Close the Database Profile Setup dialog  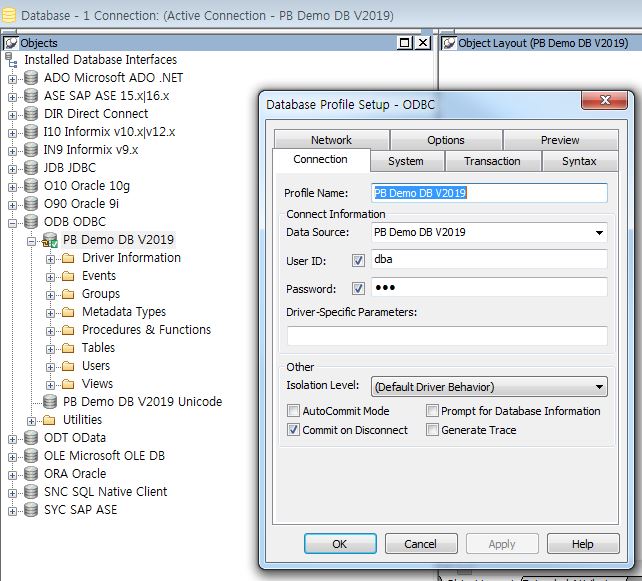pos(604,100)
